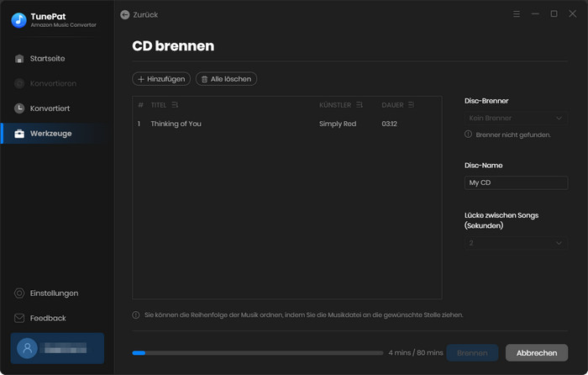Minimize the TunePat window
The width and height of the screenshot is (588, 375).
[535, 14]
